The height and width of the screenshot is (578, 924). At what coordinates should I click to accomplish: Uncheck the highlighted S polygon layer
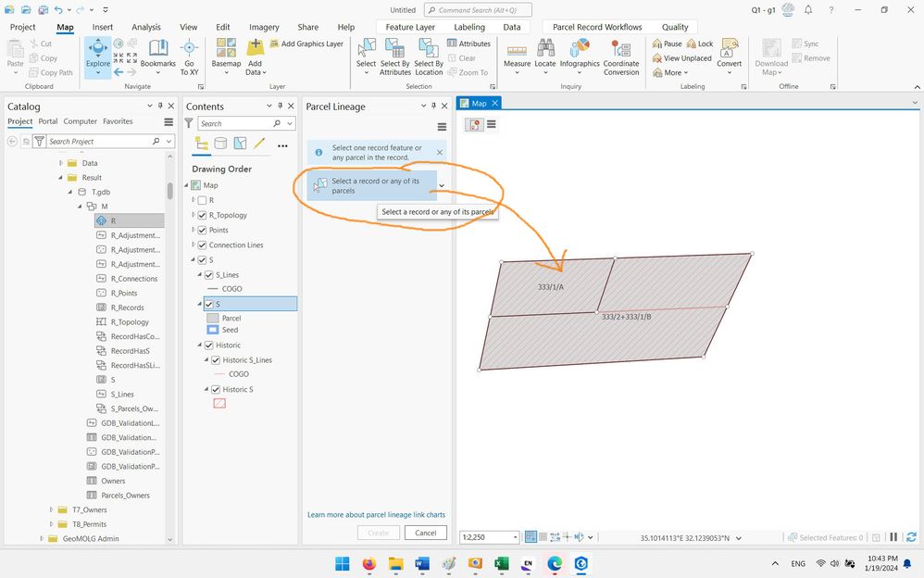[208, 305]
